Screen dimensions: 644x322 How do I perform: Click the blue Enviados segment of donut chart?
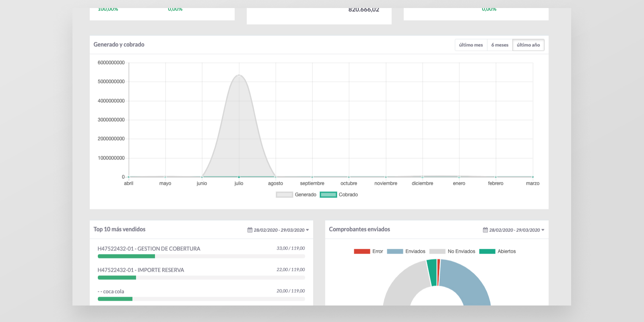[467, 282]
